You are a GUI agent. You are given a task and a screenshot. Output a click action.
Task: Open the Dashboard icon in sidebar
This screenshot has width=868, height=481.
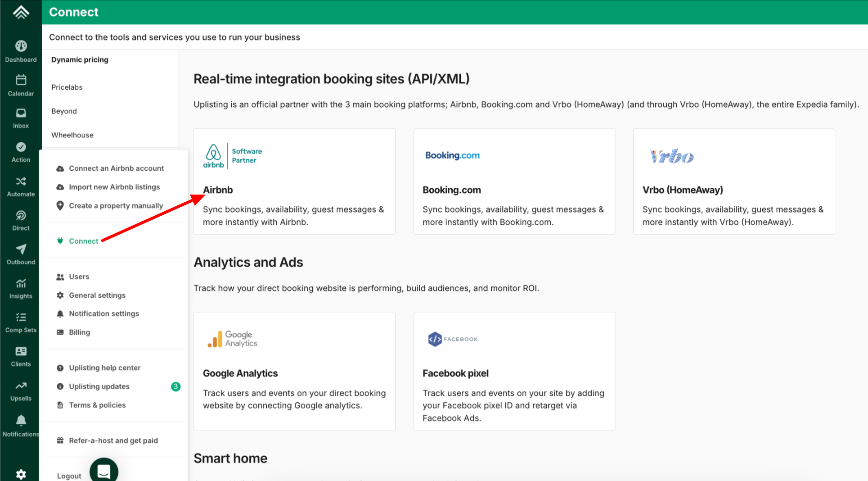(21, 46)
